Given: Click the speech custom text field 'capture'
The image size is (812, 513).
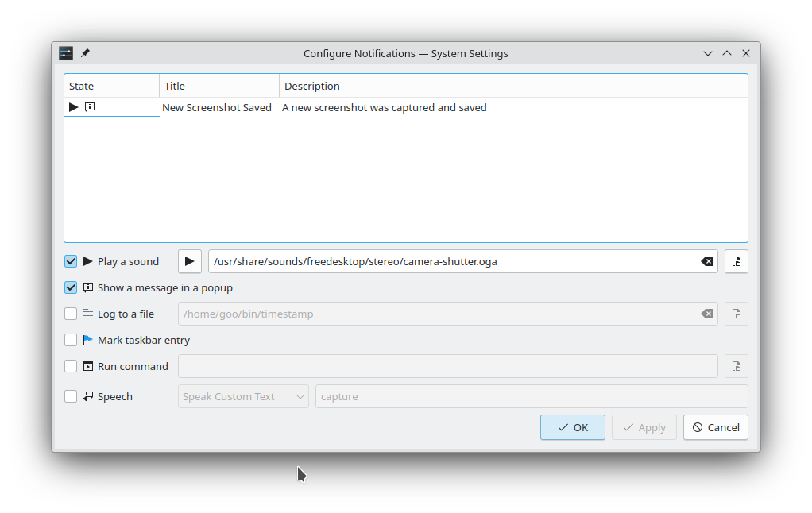Looking at the screenshot, I should 532,396.
